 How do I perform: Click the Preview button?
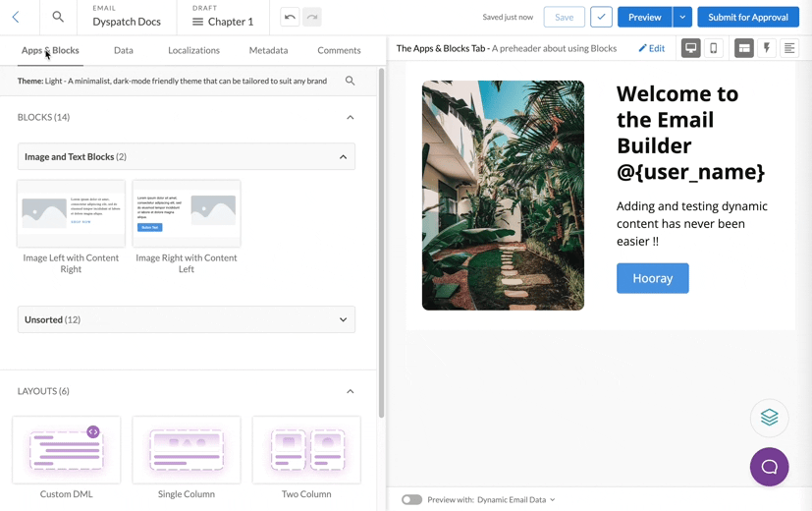645,17
